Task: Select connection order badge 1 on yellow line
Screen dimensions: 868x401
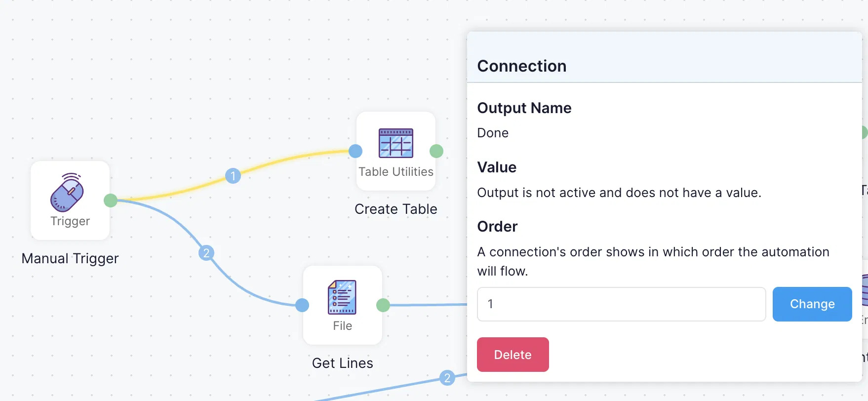Action: 233,176
